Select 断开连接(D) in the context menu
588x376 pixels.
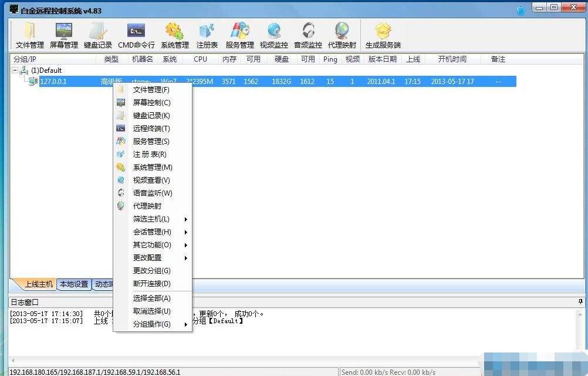click(151, 284)
